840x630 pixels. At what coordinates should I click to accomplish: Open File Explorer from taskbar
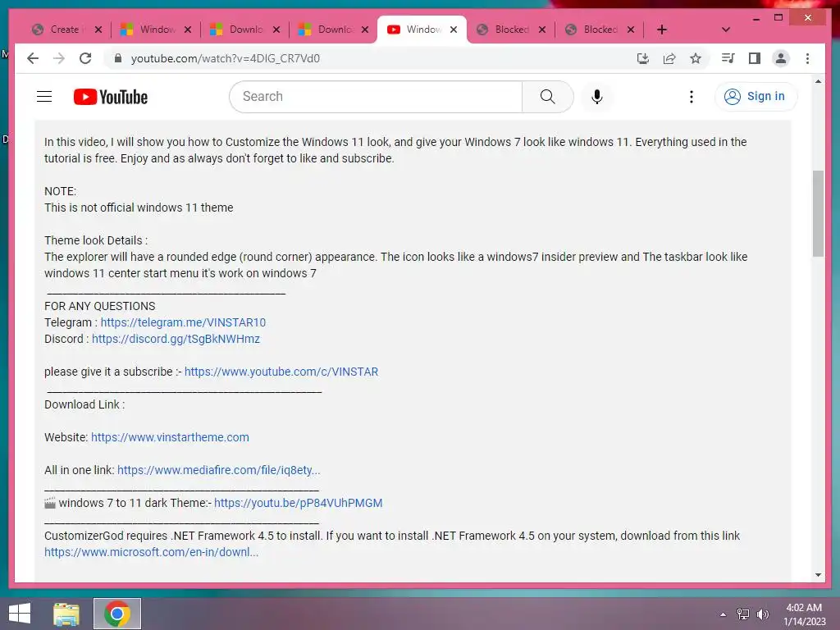(66, 614)
